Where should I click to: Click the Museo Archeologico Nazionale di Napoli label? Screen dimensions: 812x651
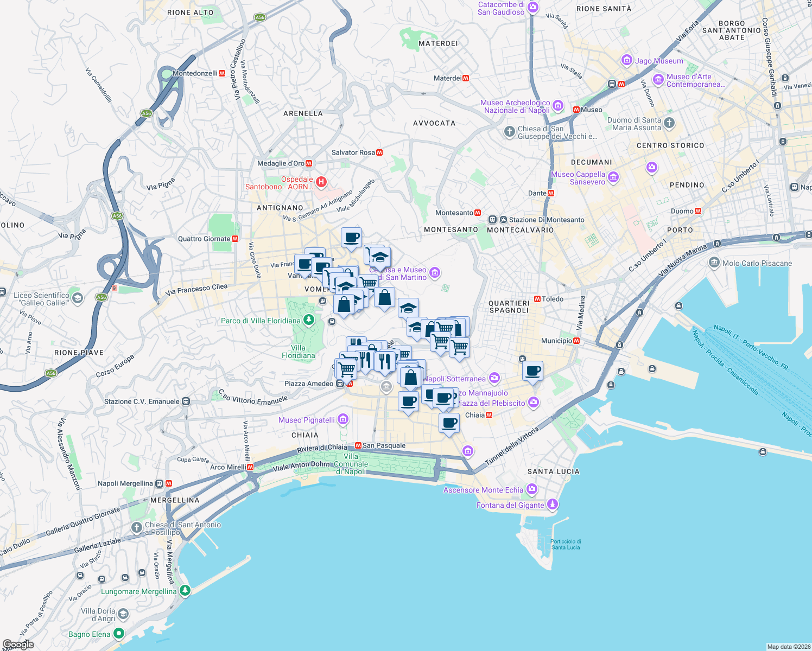(516, 106)
